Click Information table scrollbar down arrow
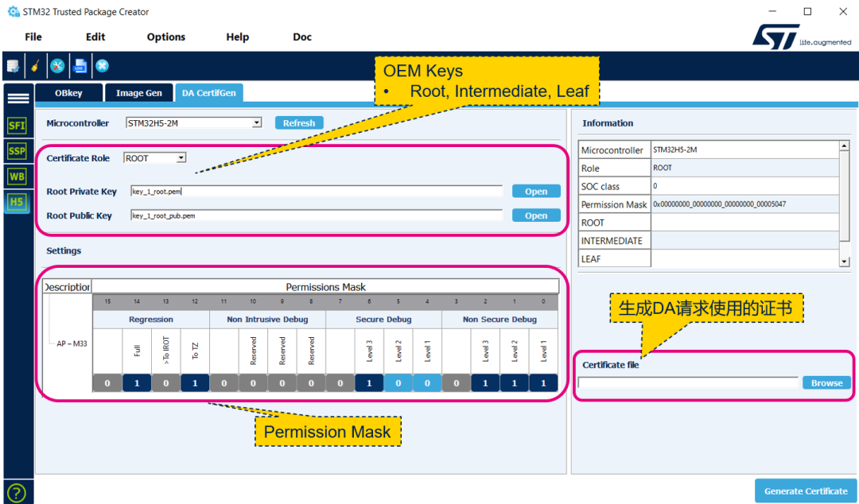This screenshot has height=504, width=859. [844, 262]
